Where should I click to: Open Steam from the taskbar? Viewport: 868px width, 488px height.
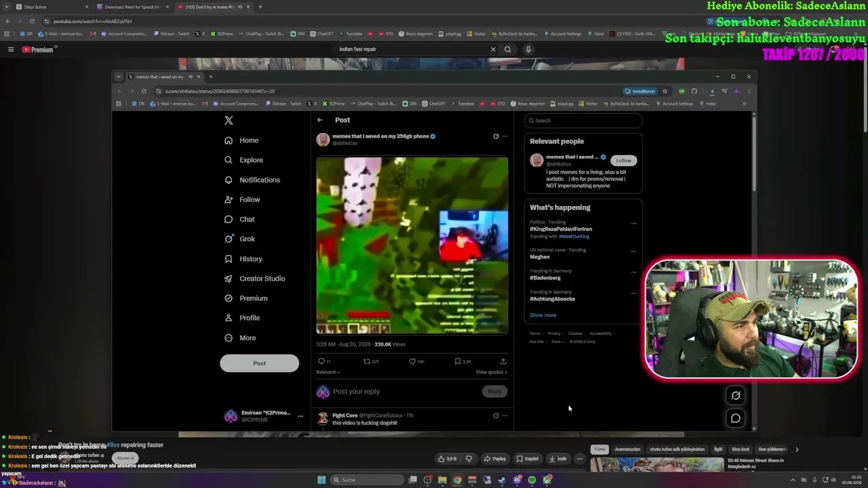502,480
